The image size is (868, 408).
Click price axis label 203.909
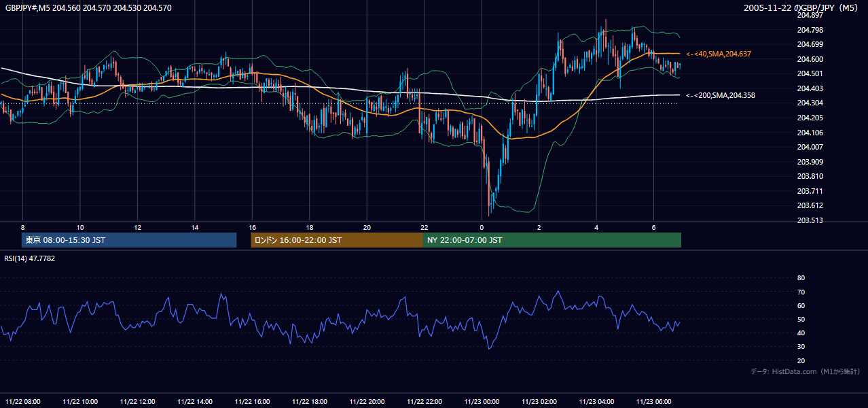pyautogui.click(x=810, y=162)
